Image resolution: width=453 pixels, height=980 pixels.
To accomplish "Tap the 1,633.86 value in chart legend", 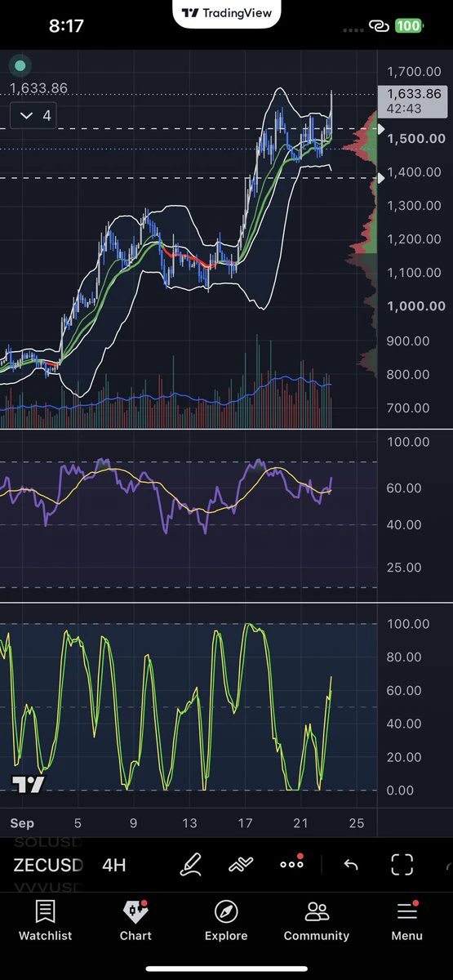I will point(38,88).
